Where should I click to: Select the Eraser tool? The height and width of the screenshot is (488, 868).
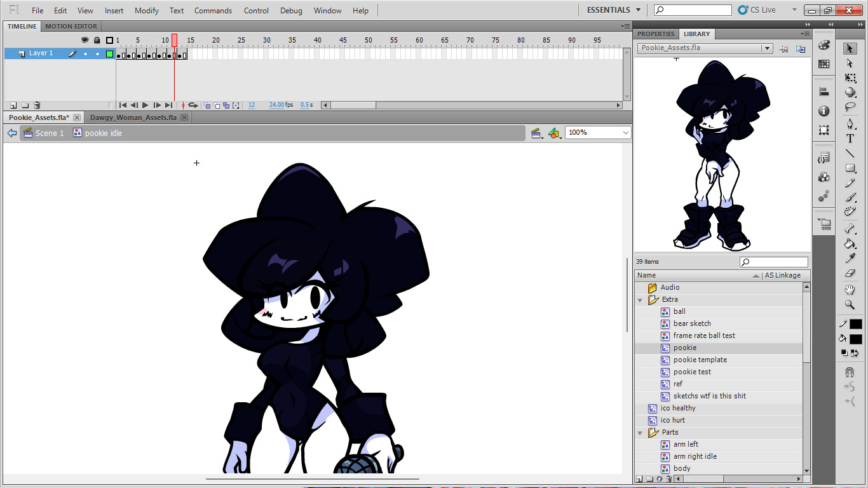click(x=850, y=273)
